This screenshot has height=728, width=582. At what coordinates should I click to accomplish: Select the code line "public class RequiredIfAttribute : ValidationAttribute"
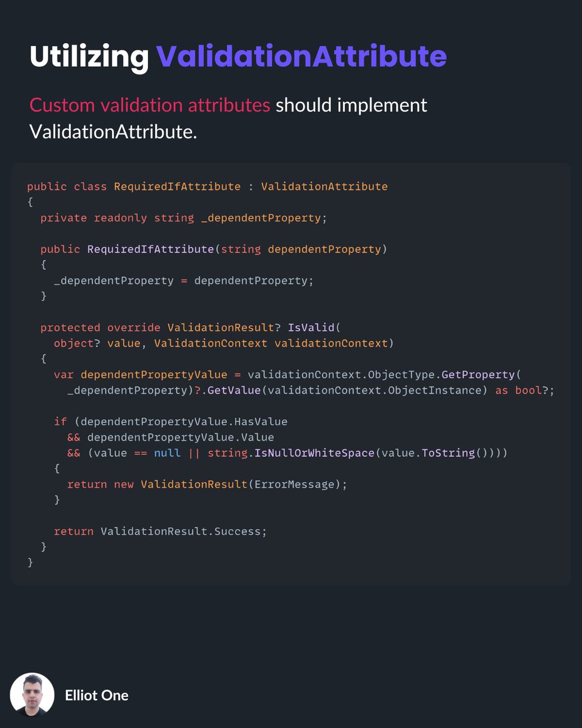pos(207,186)
